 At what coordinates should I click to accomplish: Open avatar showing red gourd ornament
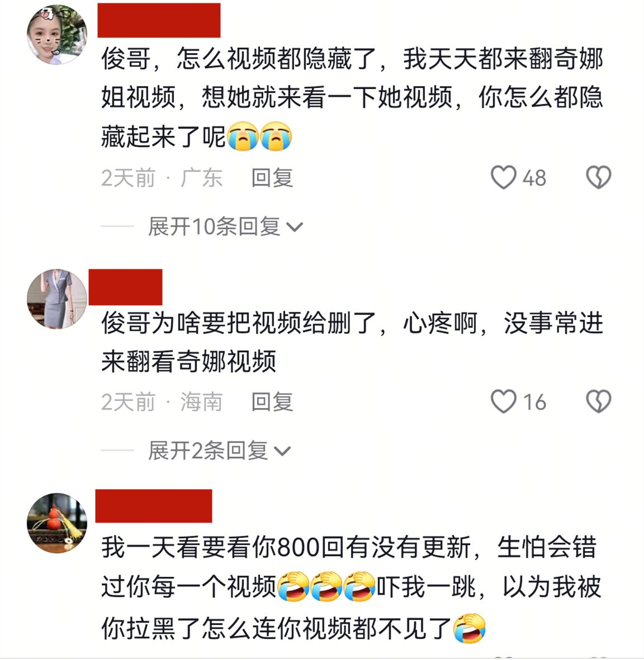[57, 523]
